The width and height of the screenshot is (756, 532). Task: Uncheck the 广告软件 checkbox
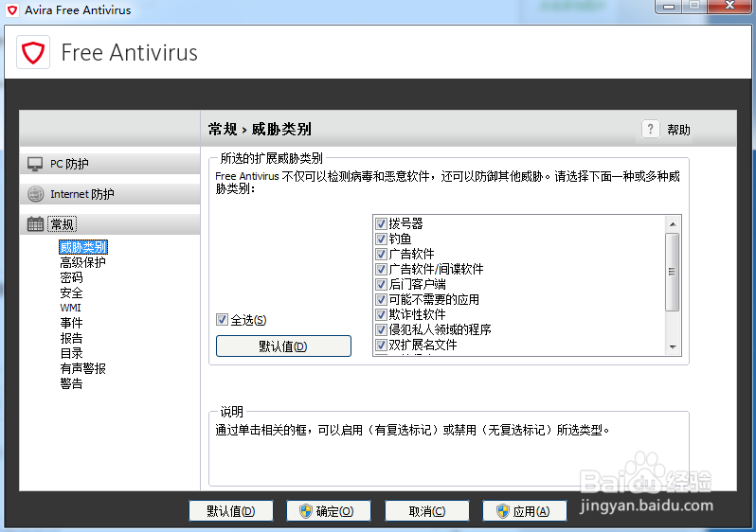coord(381,254)
